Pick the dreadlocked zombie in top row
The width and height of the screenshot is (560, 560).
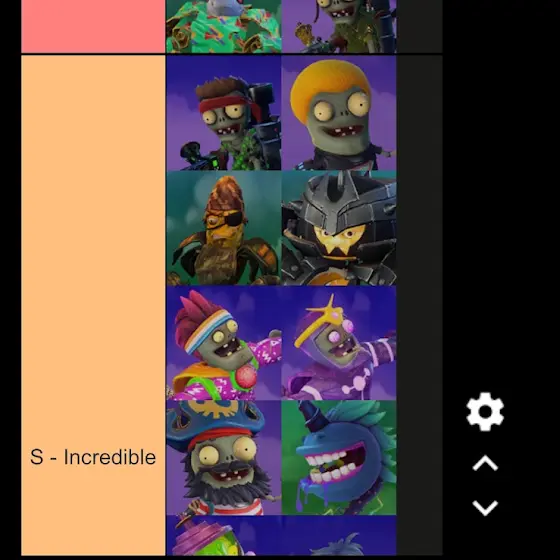(339, 26)
